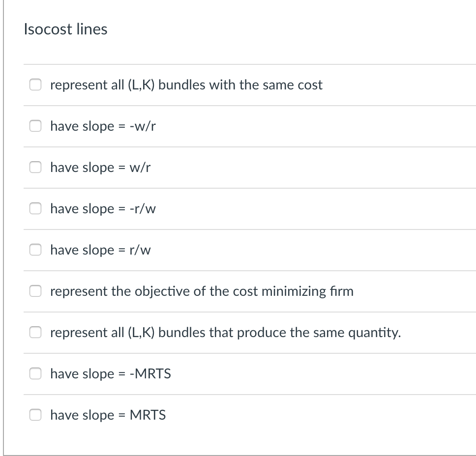Check 'represent all (L,K) bundles with the same cost'
476x456 pixels.
[35, 85]
